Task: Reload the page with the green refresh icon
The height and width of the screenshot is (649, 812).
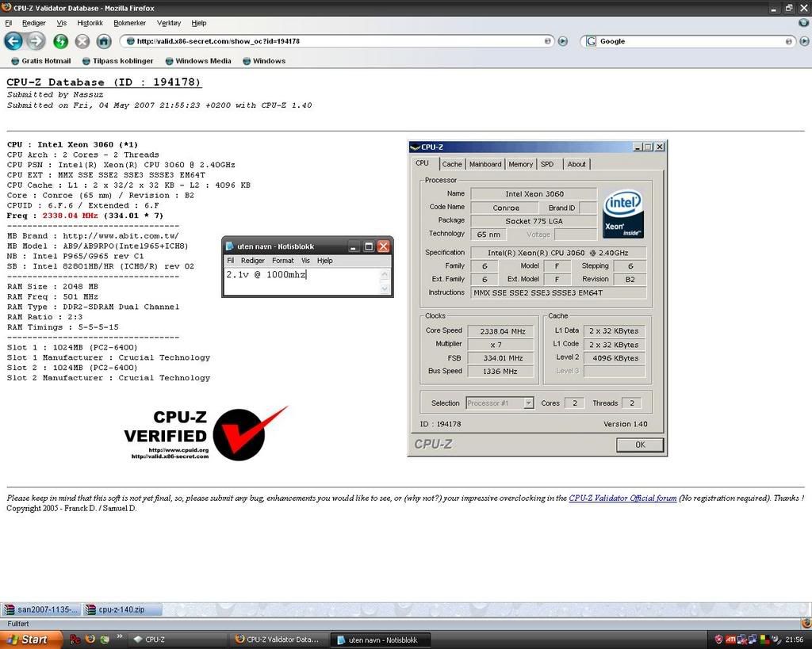Action: (60, 41)
